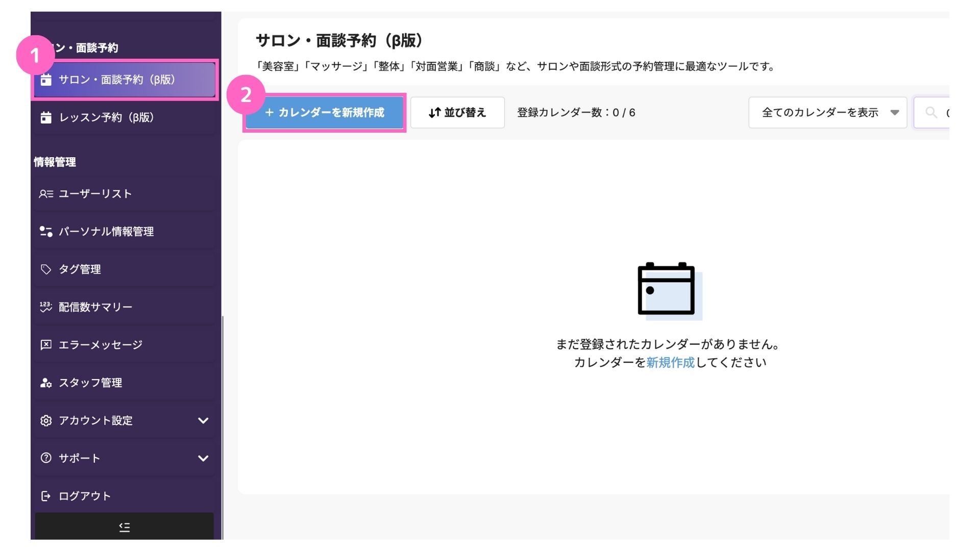Click the 配信数サマリー counter icon

[46, 307]
